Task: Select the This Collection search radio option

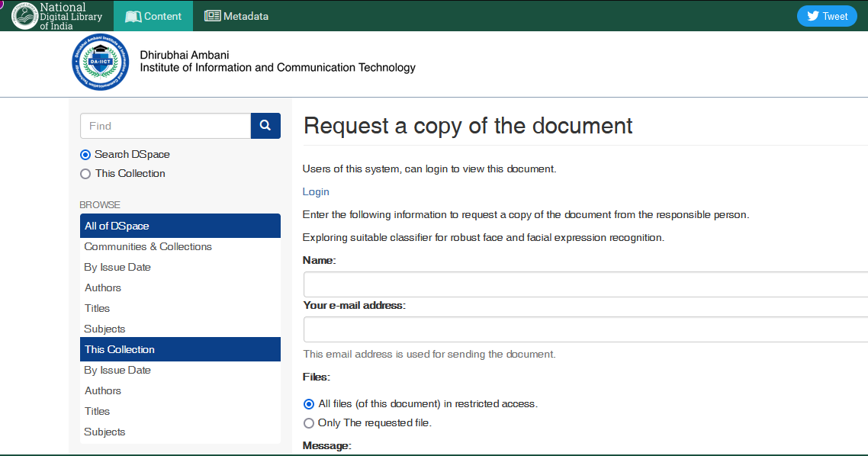Action: click(85, 174)
